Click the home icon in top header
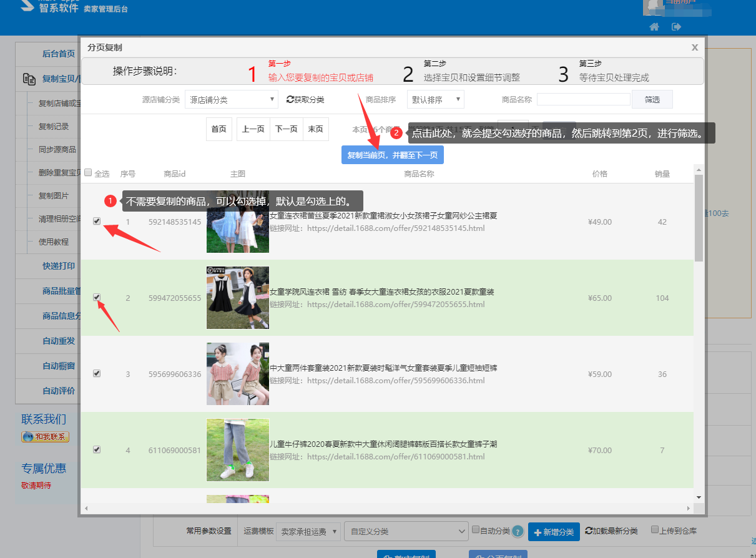756x558 pixels. point(654,27)
